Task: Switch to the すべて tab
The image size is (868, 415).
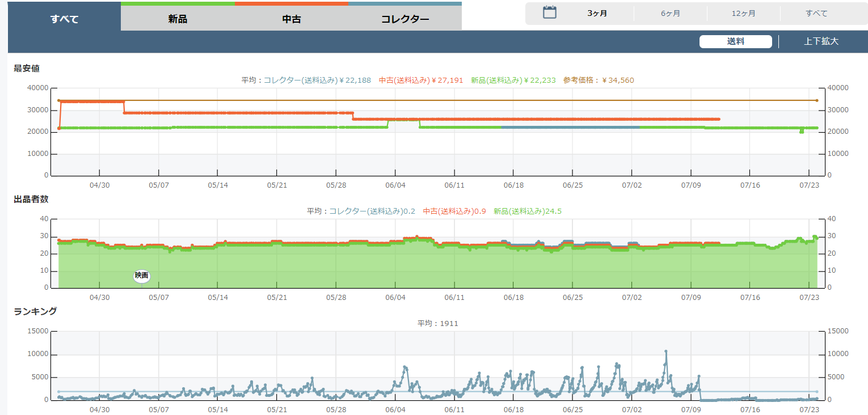Action: tap(64, 19)
